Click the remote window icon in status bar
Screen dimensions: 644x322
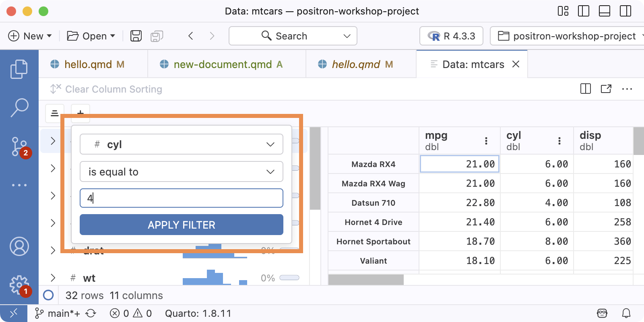(x=14, y=313)
